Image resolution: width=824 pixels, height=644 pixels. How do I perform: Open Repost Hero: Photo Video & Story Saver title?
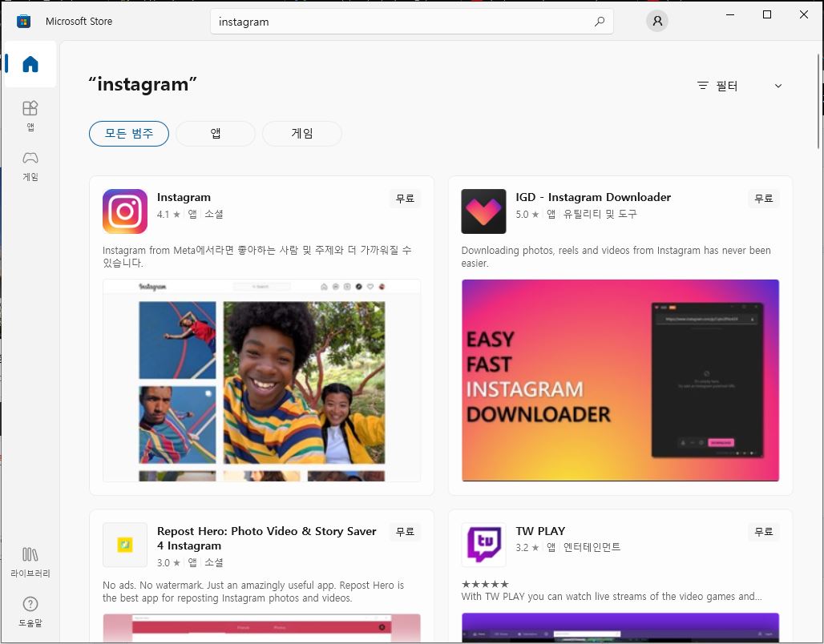pos(266,538)
